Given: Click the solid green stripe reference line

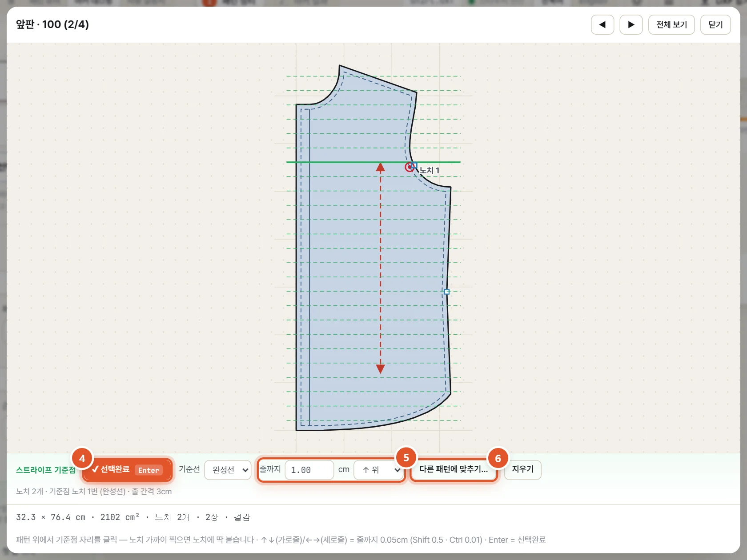Looking at the screenshot, I should click(x=373, y=162).
